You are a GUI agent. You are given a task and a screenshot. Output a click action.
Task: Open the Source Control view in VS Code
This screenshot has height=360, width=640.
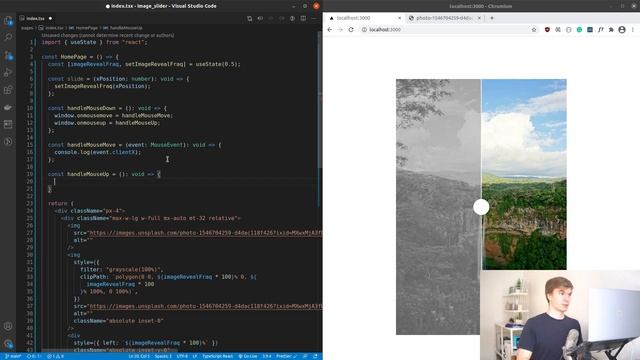(8, 55)
